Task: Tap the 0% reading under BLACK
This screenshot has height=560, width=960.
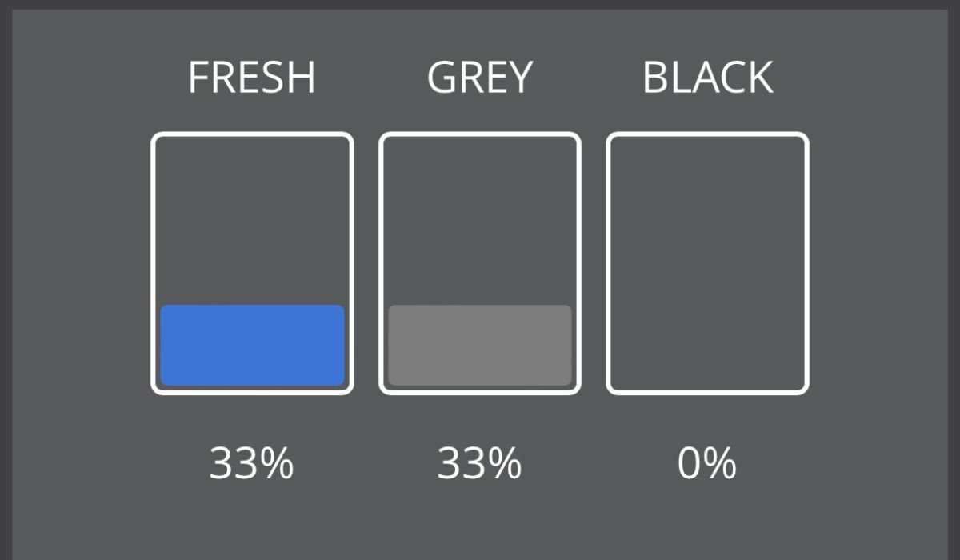Action: pyautogui.click(x=707, y=463)
